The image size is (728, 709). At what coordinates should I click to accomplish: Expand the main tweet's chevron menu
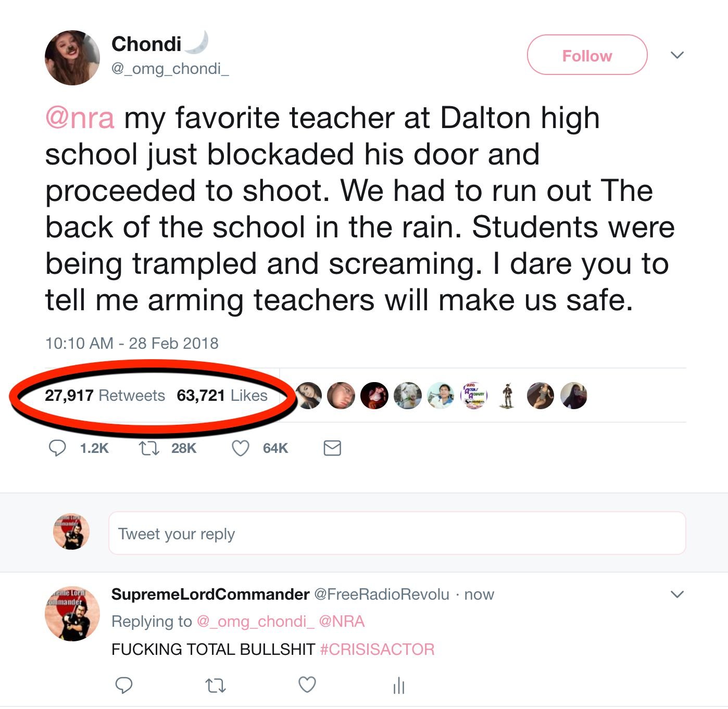tap(677, 55)
